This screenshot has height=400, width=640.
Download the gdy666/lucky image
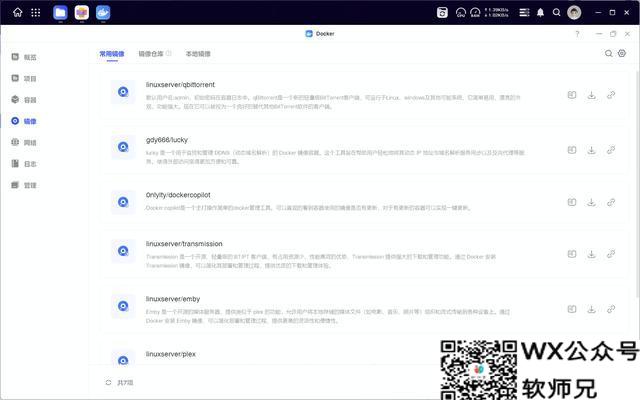[x=591, y=150]
